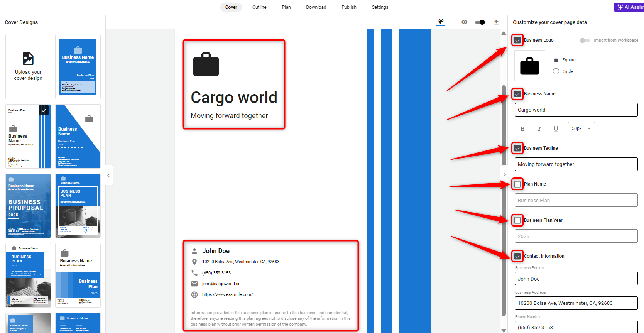The height and width of the screenshot is (333, 644).
Task: Click the phone icon in preview
Action: (x=194, y=273)
